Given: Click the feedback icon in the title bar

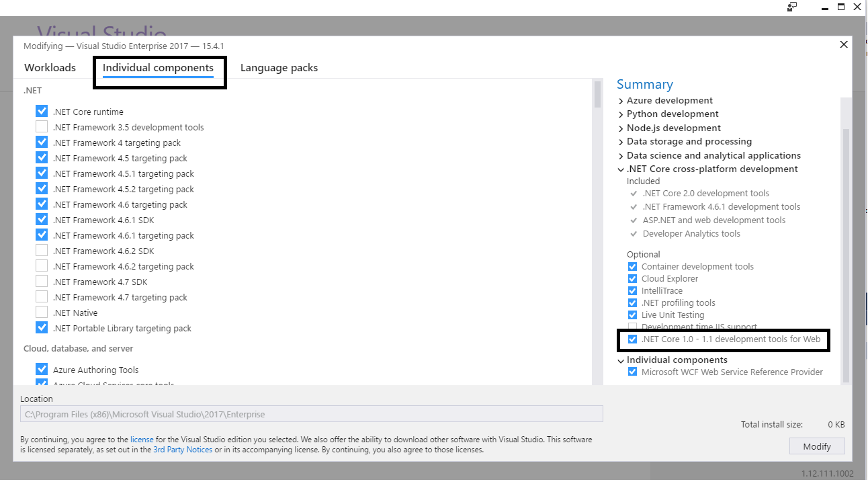Looking at the screenshot, I should (x=792, y=7).
